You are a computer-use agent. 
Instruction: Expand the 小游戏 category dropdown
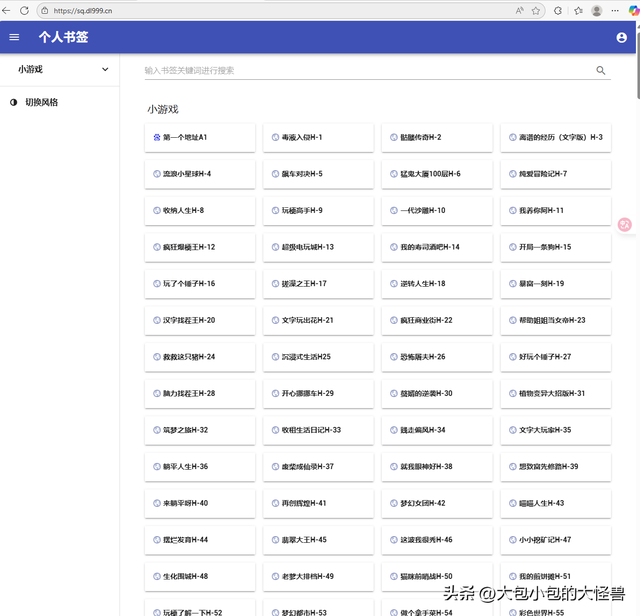[x=105, y=70]
